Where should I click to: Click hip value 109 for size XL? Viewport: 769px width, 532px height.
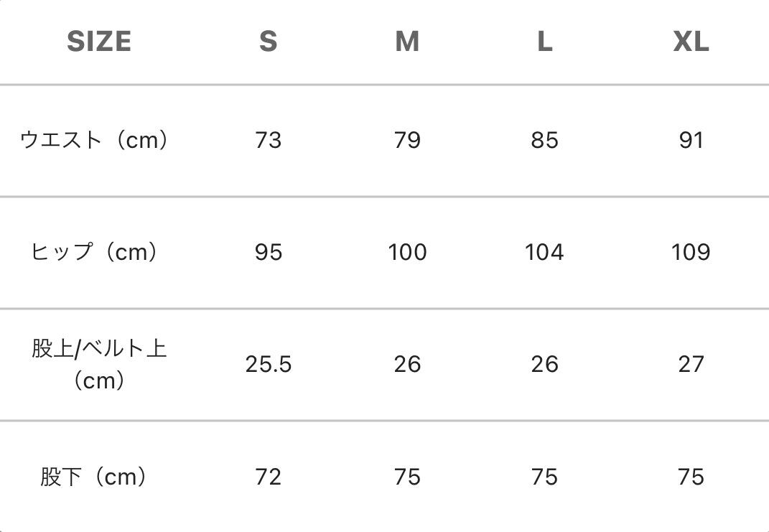[x=691, y=252]
